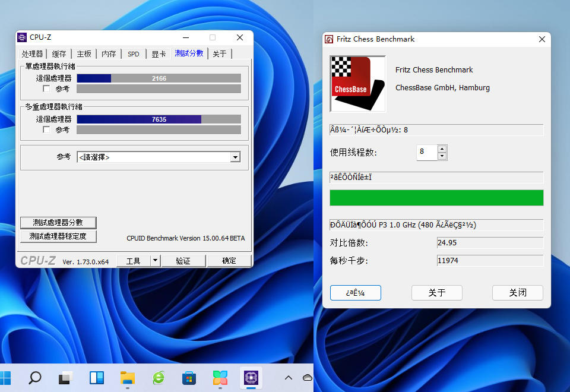Click the 測試處理器分數 button
Image resolution: width=570 pixels, height=392 pixels.
[x=58, y=223]
